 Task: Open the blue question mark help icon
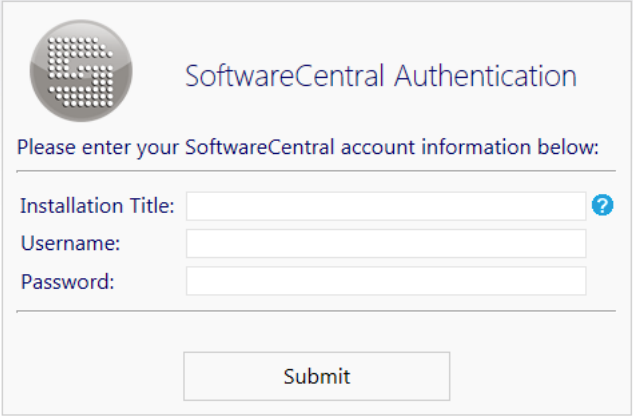click(x=602, y=205)
